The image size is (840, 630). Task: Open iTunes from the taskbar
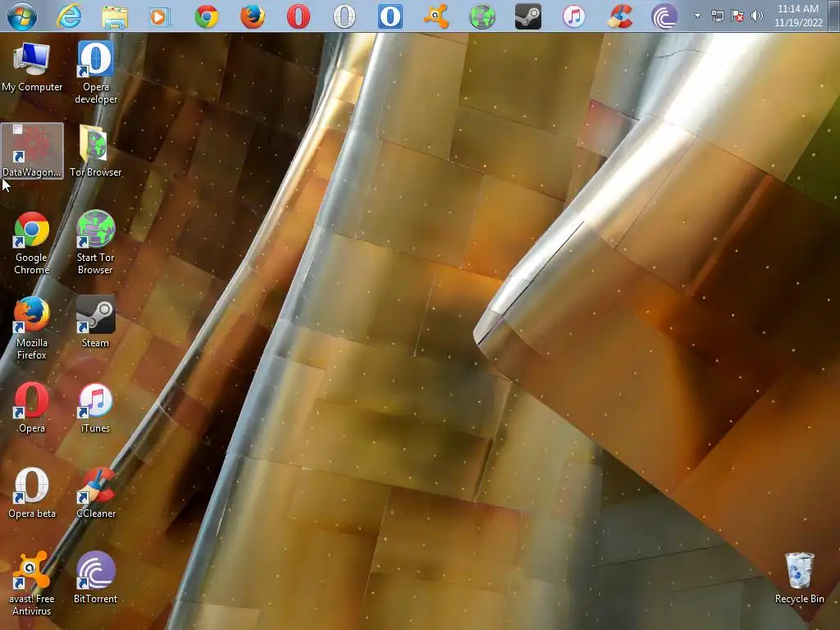click(x=573, y=16)
